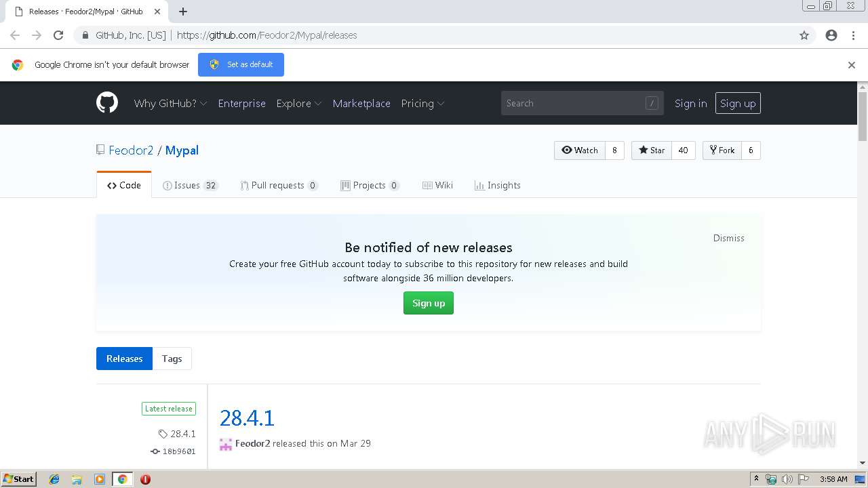Dismiss the new releases banner
868x488 pixels.
[729, 238]
